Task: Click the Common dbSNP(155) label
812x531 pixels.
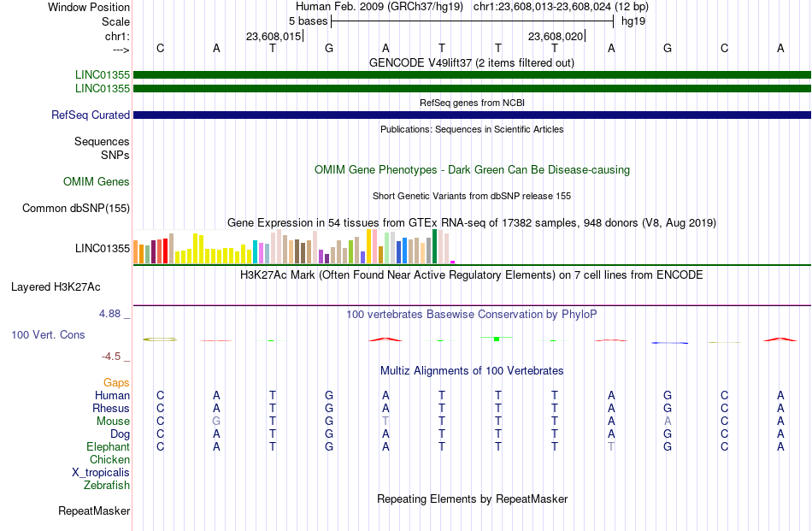Action: pos(76,209)
